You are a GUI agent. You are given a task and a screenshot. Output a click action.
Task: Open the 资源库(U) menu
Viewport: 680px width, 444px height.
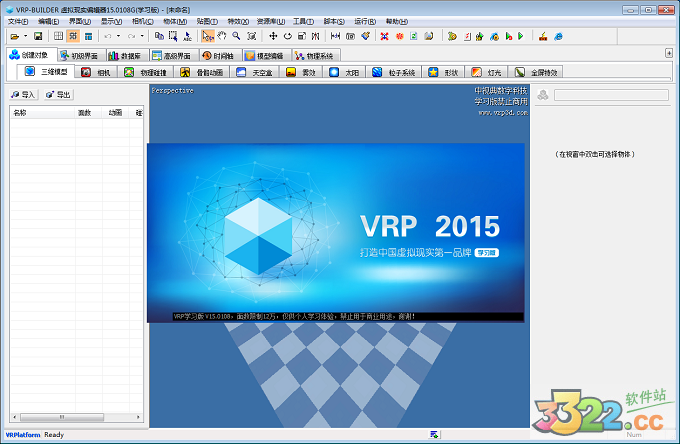pos(271,21)
